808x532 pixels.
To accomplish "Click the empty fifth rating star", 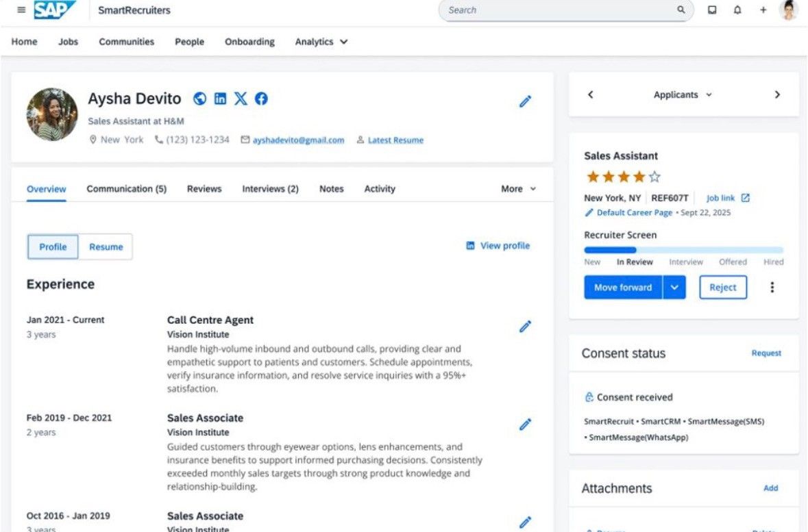I will 654,177.
